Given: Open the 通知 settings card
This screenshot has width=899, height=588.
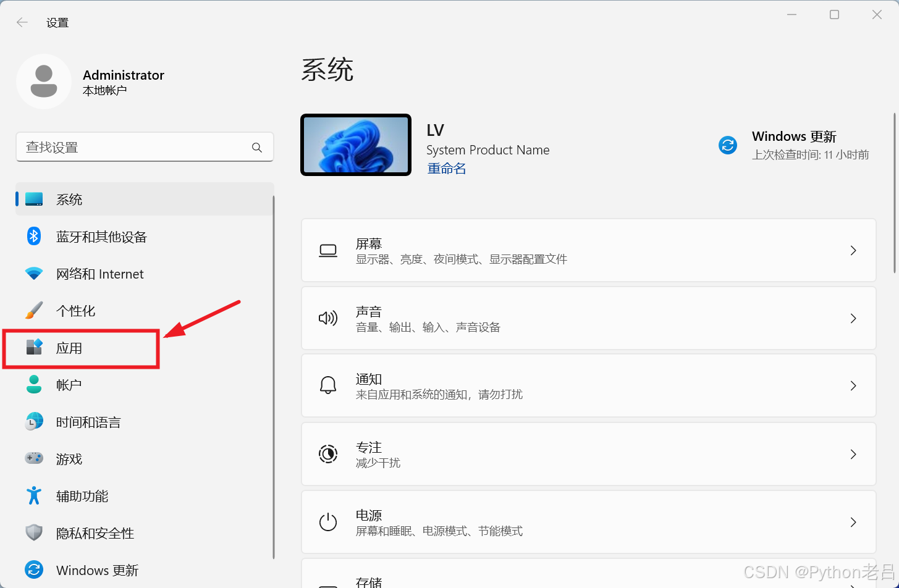Looking at the screenshot, I should [x=589, y=385].
